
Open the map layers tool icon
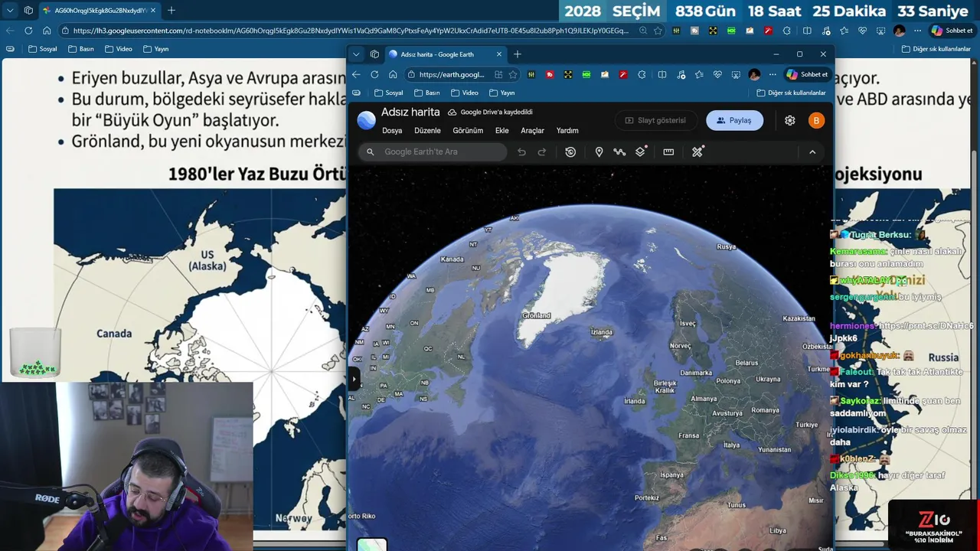641,152
